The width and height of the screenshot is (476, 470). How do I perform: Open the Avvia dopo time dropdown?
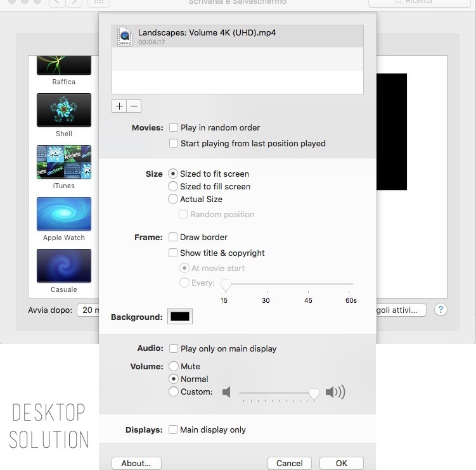(88, 310)
